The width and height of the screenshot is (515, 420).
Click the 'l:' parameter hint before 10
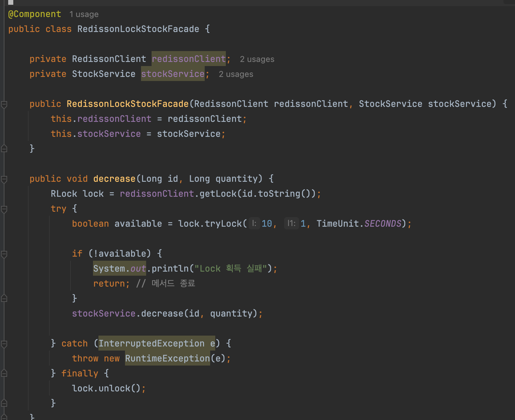254,223
